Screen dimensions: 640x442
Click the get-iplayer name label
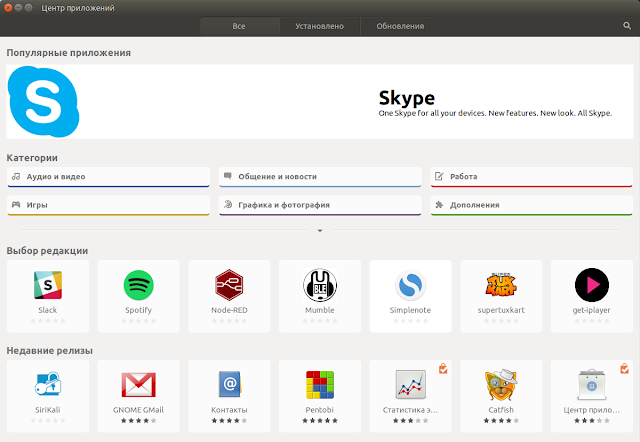coord(591,310)
